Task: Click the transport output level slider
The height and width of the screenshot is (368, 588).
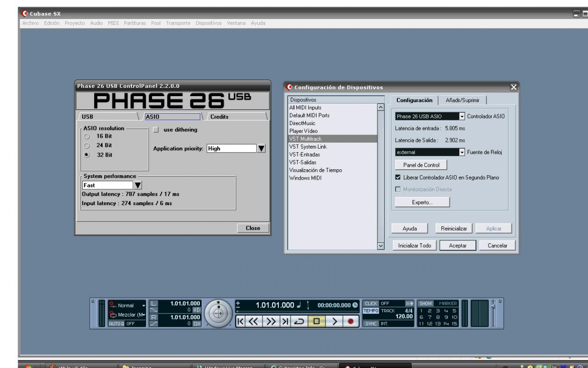Action: 493,307
